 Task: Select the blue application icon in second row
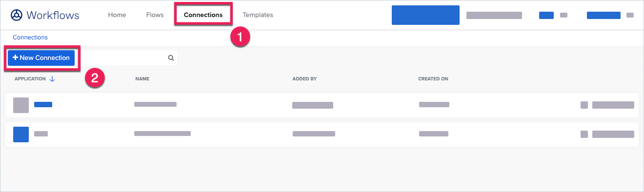click(x=21, y=134)
